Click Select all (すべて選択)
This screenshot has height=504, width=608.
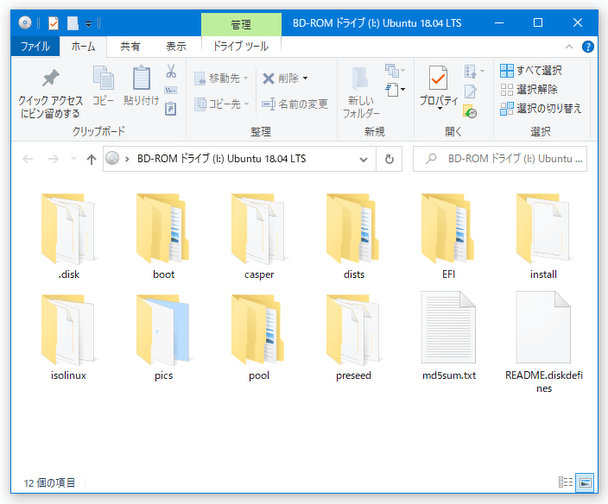tap(531, 71)
